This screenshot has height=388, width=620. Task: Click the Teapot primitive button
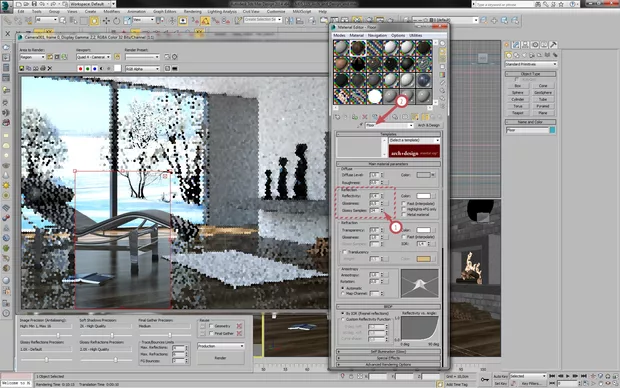pyautogui.click(x=518, y=113)
